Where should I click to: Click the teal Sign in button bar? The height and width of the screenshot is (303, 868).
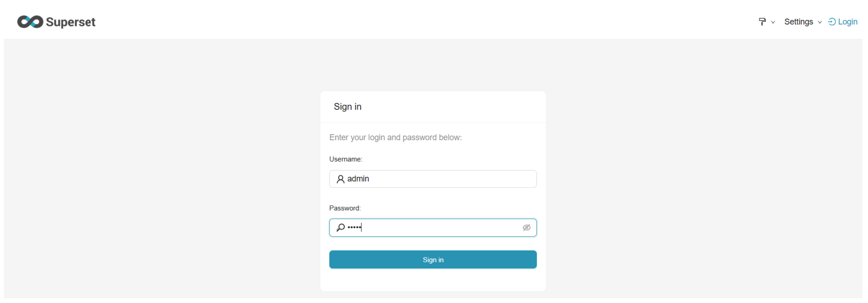pyautogui.click(x=433, y=259)
